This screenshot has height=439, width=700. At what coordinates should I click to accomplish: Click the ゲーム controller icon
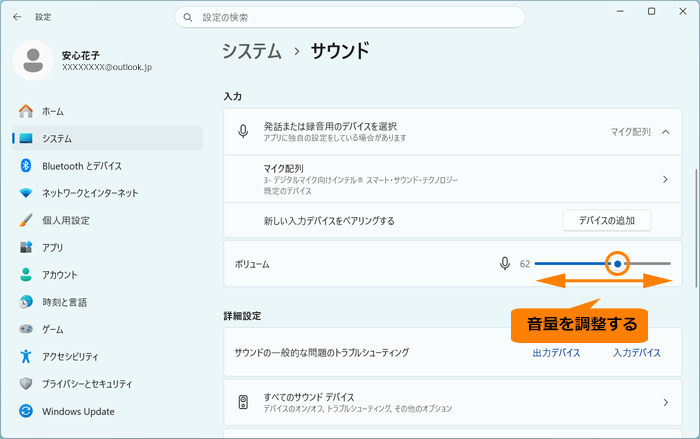(26, 329)
